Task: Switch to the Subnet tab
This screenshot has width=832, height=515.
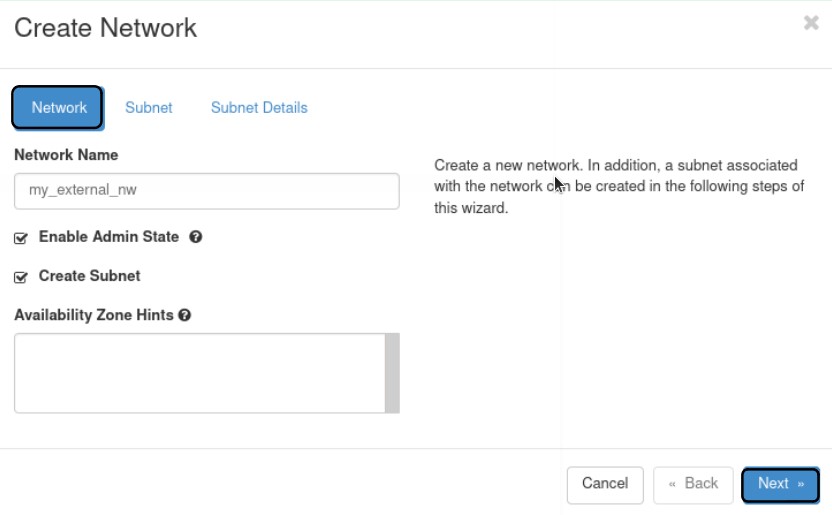Action: [148, 108]
